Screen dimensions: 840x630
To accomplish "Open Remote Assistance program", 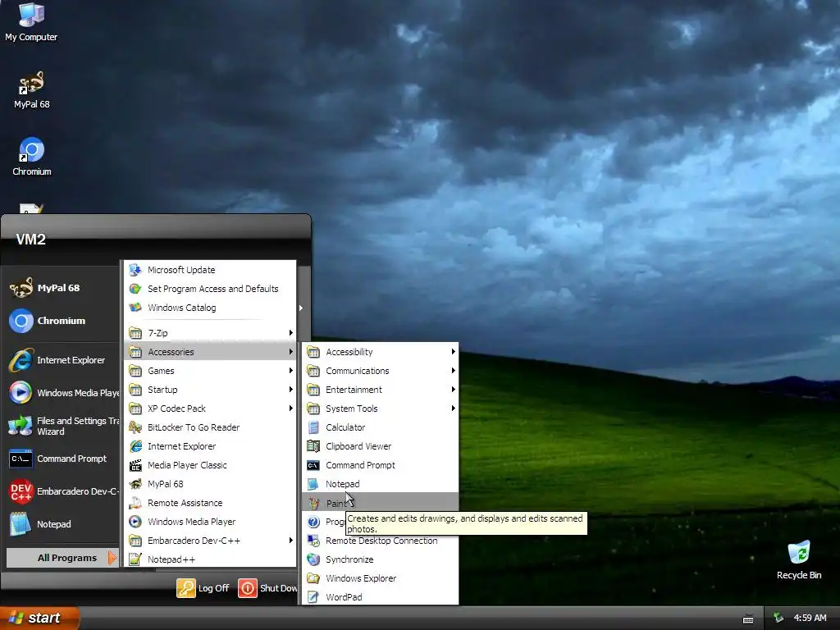I will tap(210, 503).
